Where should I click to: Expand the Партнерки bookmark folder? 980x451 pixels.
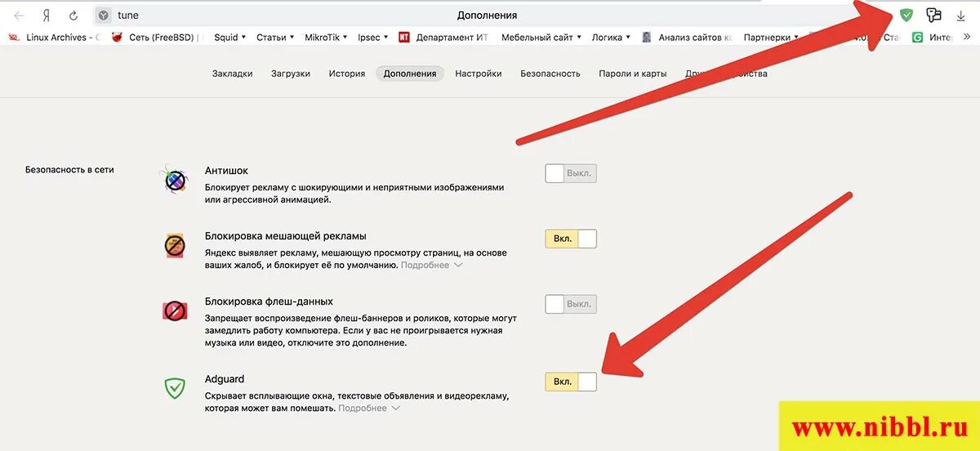[x=772, y=38]
